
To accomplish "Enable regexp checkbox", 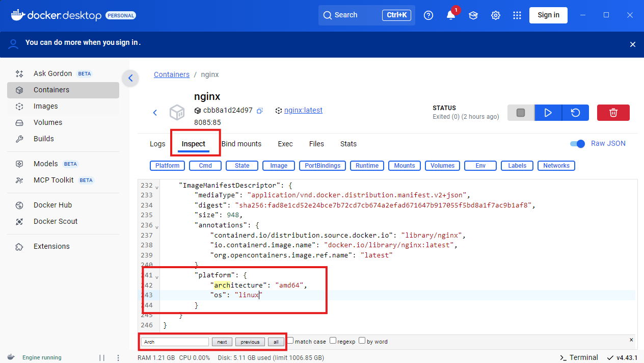I will click(333, 341).
